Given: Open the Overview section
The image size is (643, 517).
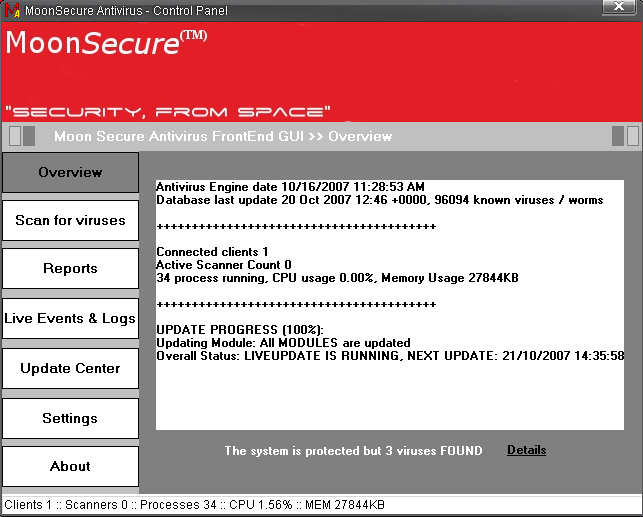Looking at the screenshot, I should pyautogui.click(x=71, y=172).
